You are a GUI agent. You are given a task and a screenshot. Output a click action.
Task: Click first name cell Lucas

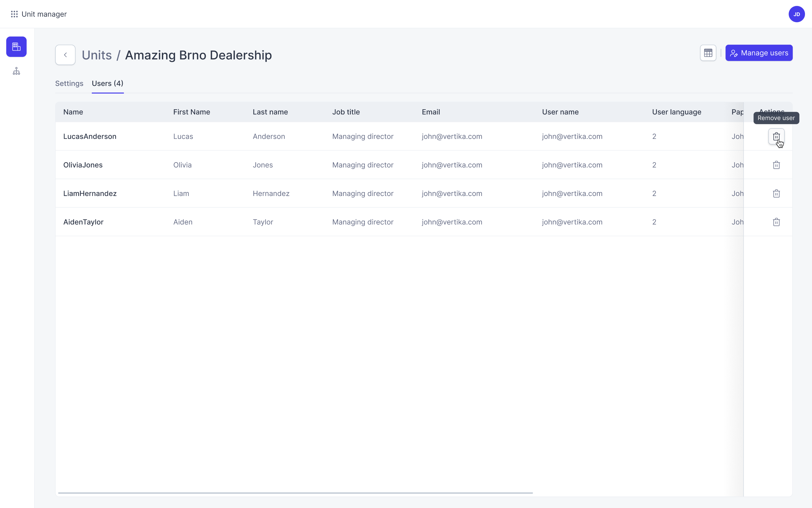pyautogui.click(x=183, y=136)
